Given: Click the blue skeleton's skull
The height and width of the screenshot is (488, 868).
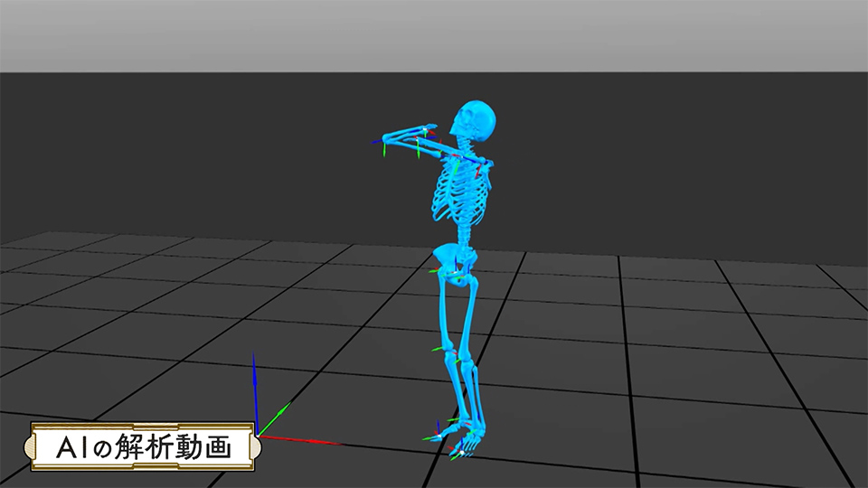Looking at the screenshot, I should point(475,121).
